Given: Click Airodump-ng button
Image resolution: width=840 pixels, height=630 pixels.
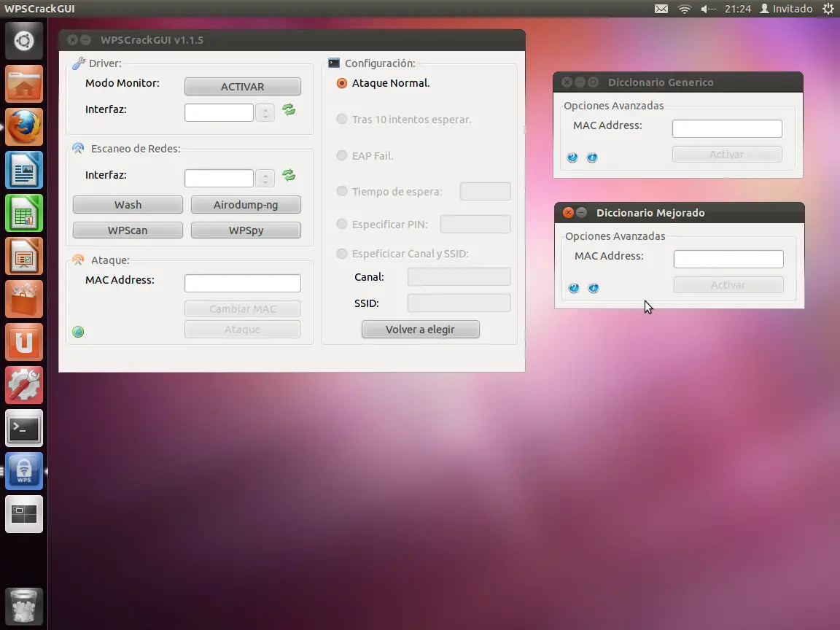Looking at the screenshot, I should [x=246, y=205].
